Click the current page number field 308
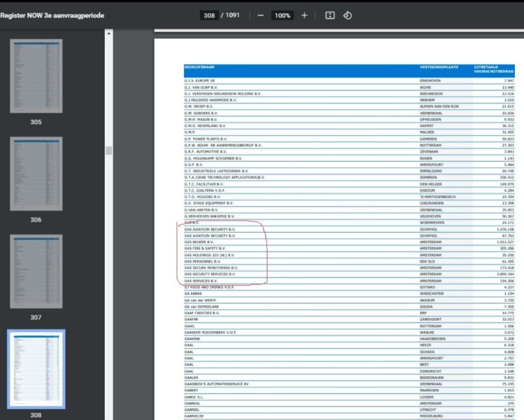The width and height of the screenshot is (524, 420). [209, 15]
